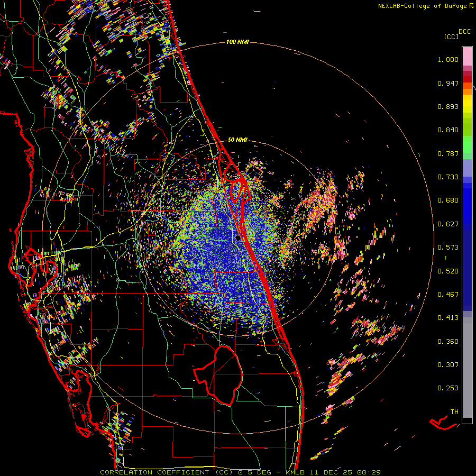This screenshot has height=476, width=476.
Task: Click the 100 NMI range ring label
Action: tap(237, 42)
